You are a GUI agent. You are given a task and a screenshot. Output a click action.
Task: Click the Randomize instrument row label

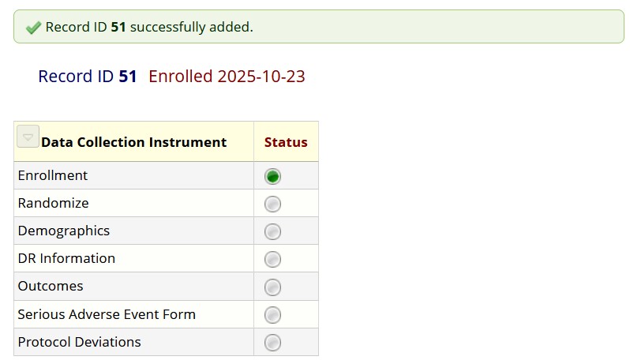(x=53, y=203)
